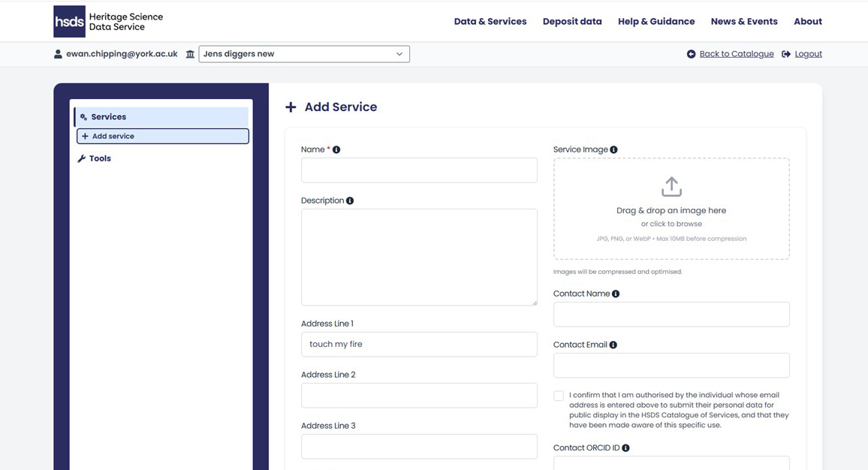Click the hsds logo icon
This screenshot has height=470, width=868.
(68, 20)
